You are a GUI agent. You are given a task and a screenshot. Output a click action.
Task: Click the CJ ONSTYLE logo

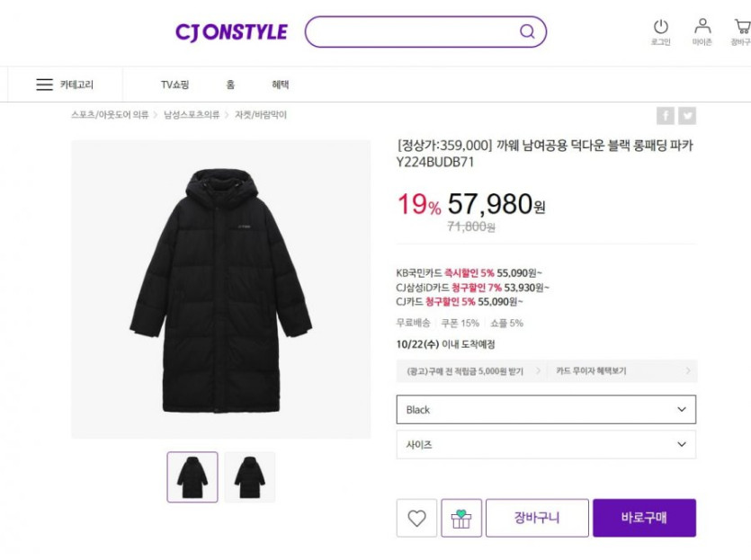231,32
